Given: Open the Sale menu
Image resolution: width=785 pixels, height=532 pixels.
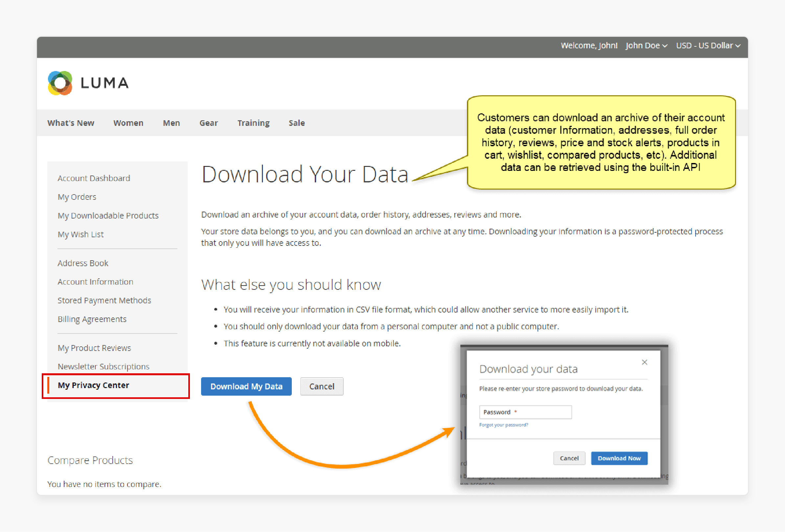Looking at the screenshot, I should point(297,123).
